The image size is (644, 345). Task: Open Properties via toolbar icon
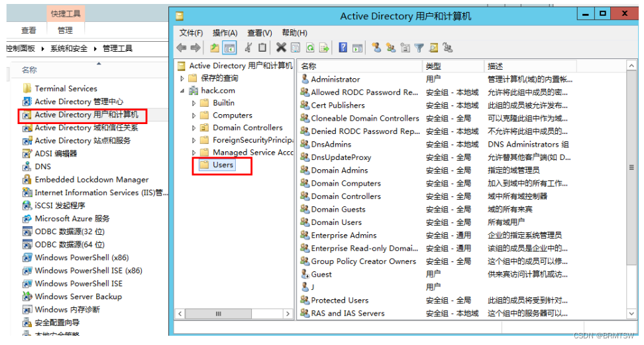tap(295, 48)
